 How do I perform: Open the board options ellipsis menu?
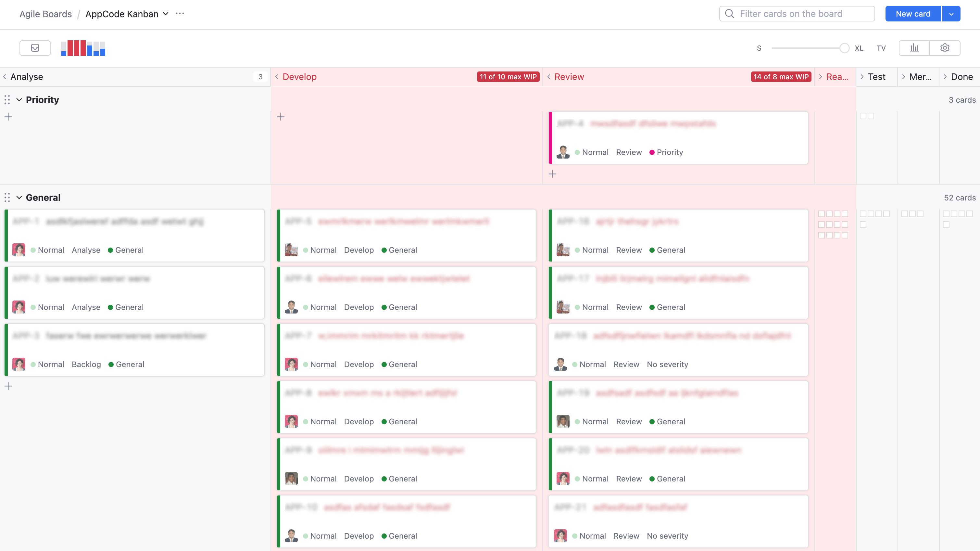(x=180, y=14)
